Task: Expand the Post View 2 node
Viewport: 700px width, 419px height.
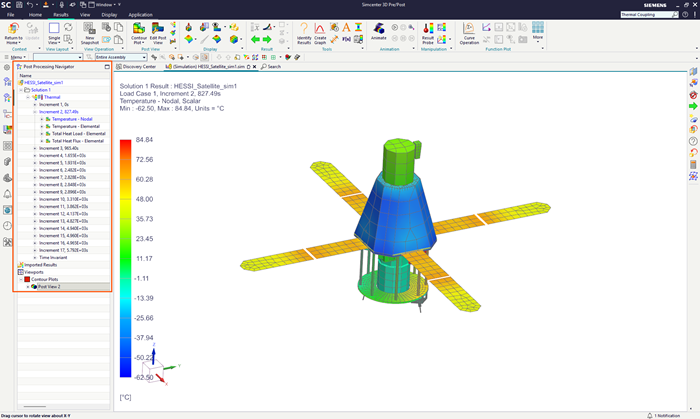Action: pos(28,286)
